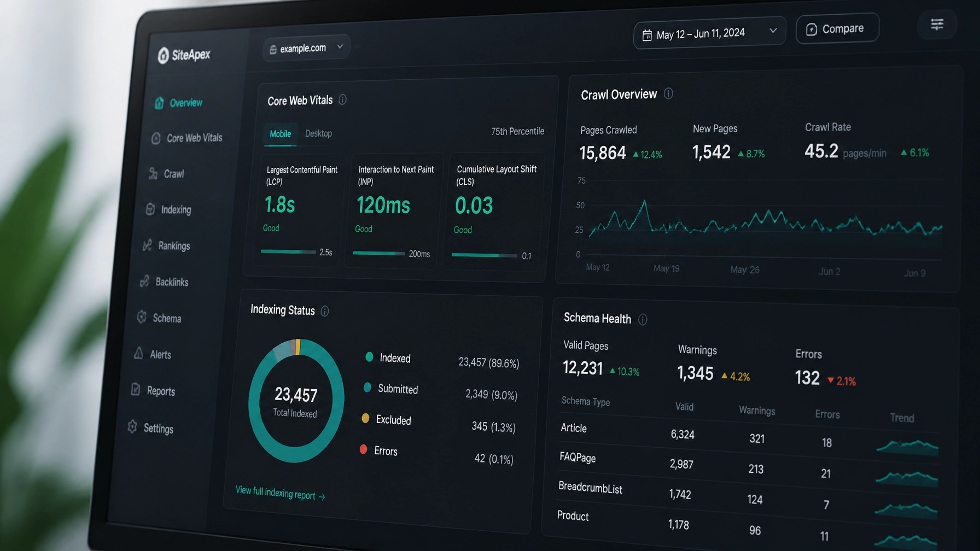Image resolution: width=980 pixels, height=551 pixels.
Task: Expand the example.com site dropdown
Action: [306, 48]
